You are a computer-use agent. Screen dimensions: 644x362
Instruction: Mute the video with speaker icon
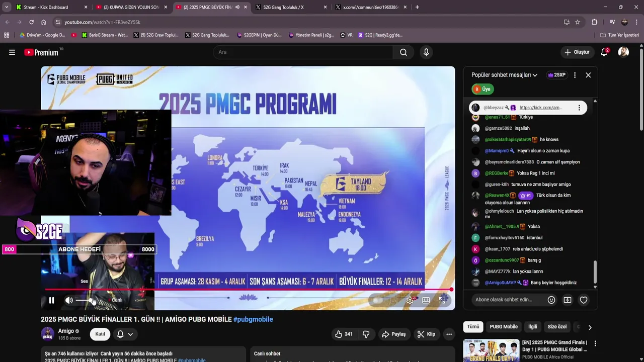point(69,300)
